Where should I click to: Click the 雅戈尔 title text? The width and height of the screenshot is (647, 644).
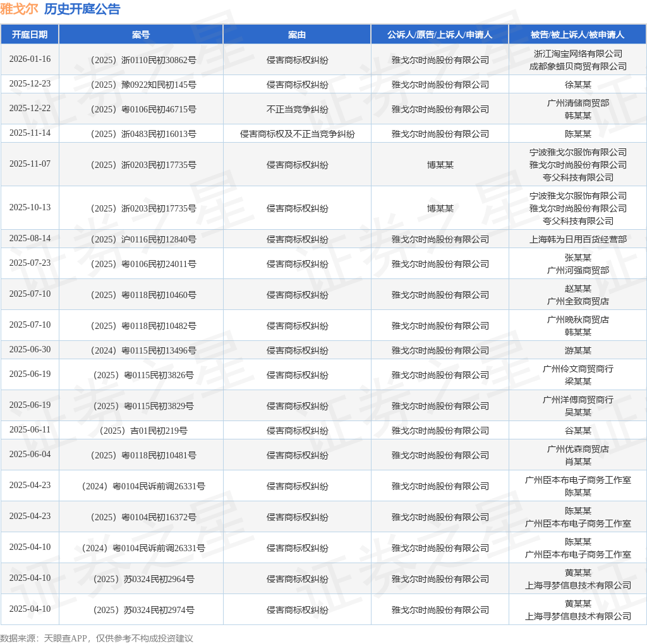19,9
